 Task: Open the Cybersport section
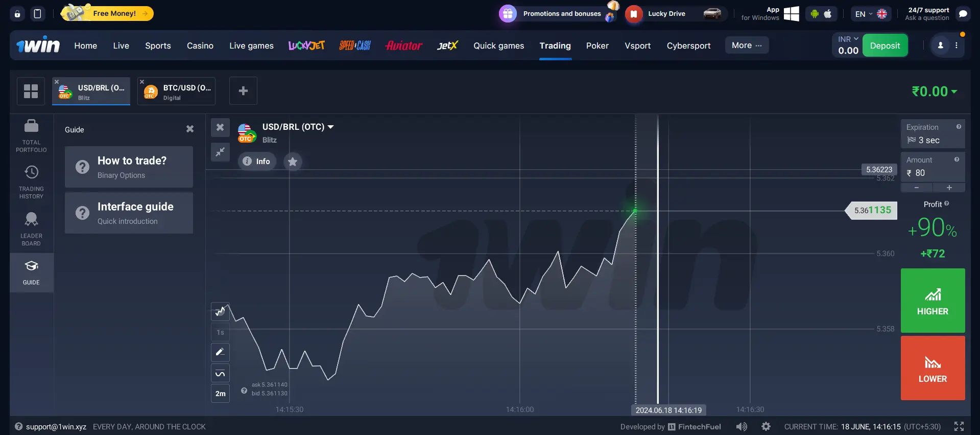tap(688, 45)
